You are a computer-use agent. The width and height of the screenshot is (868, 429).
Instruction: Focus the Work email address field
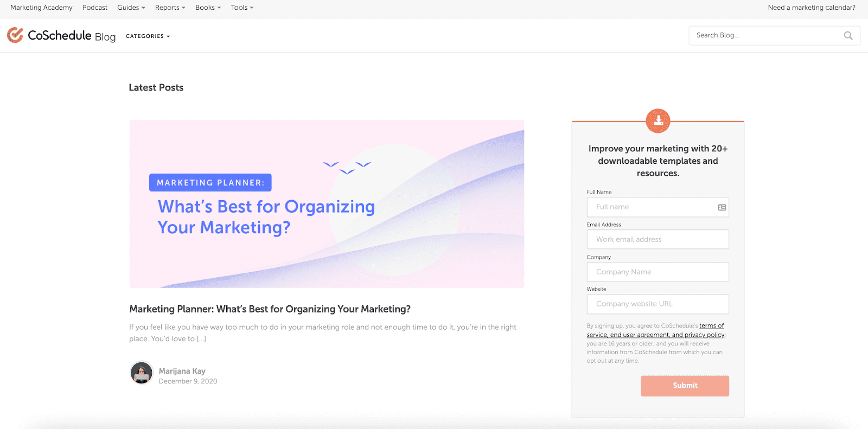click(x=658, y=239)
